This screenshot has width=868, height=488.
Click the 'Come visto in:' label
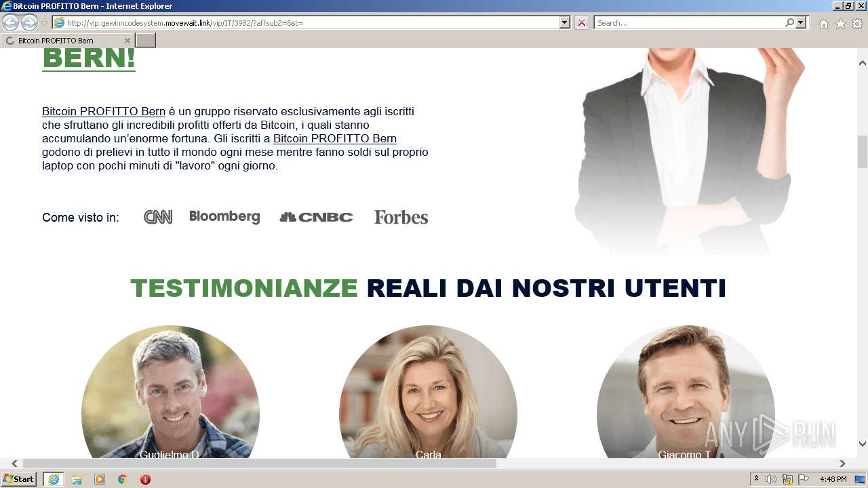coord(81,218)
